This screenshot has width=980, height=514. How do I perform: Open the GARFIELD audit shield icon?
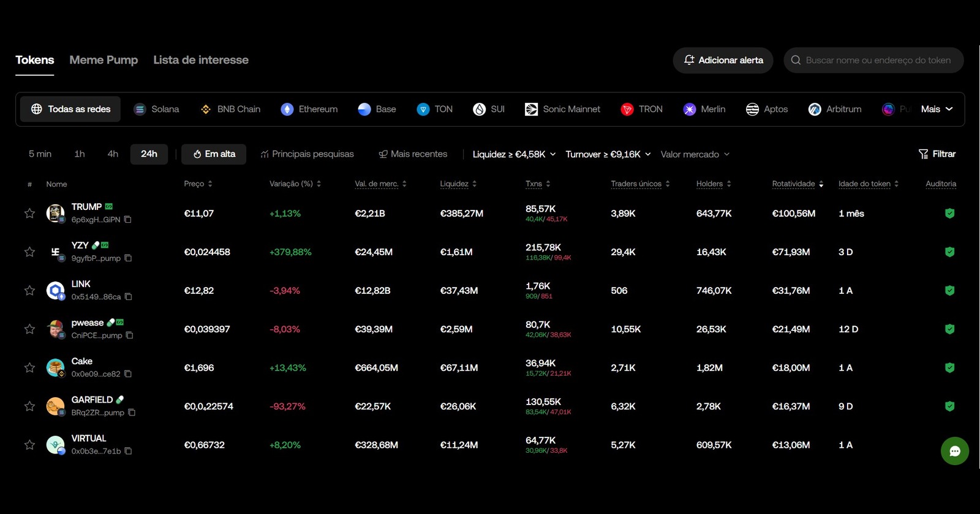(x=949, y=406)
